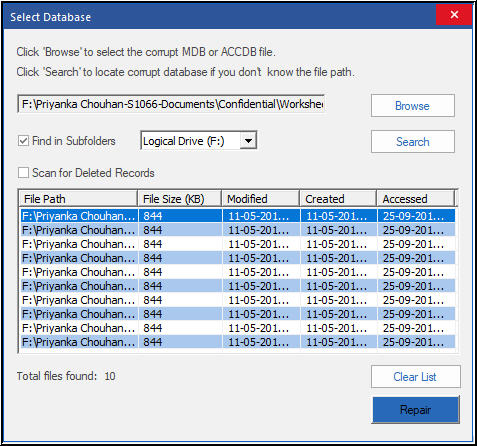Sort by Modified column header
Viewport: 477px width, 446px height.
260,199
